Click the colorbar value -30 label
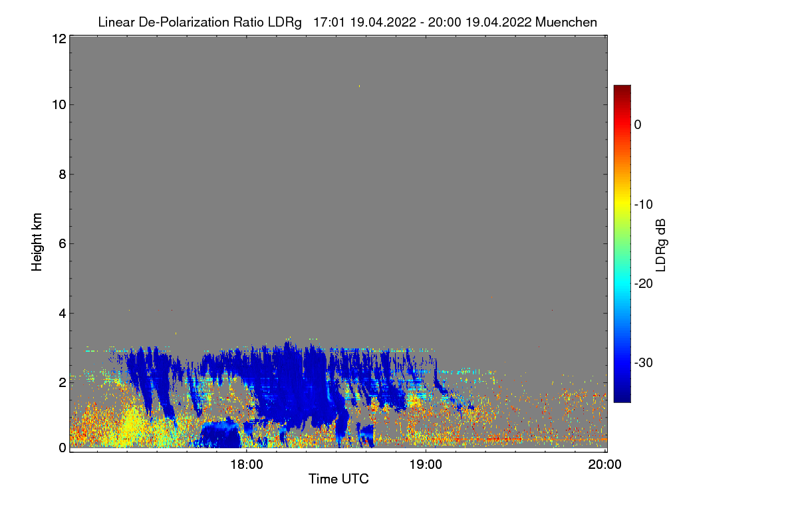 642,363
